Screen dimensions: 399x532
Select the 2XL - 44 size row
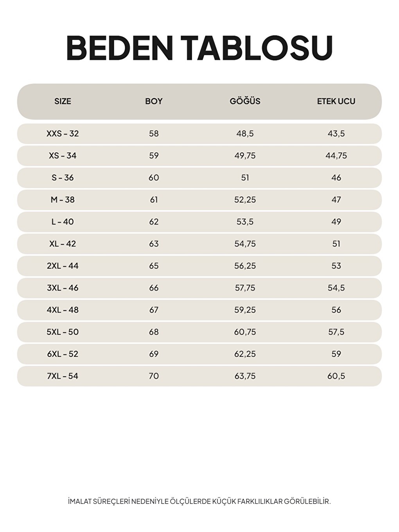pos(199,266)
